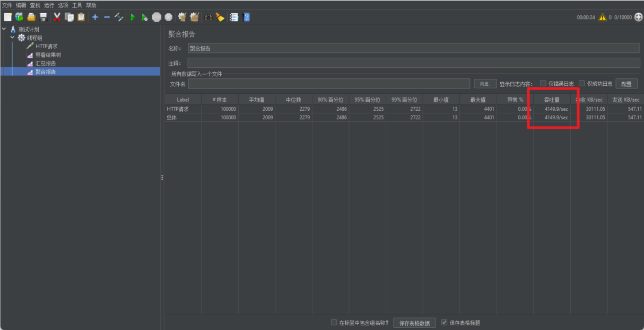Open the 工具 menu
Viewport: 644px width, 330px height.
(x=77, y=5)
